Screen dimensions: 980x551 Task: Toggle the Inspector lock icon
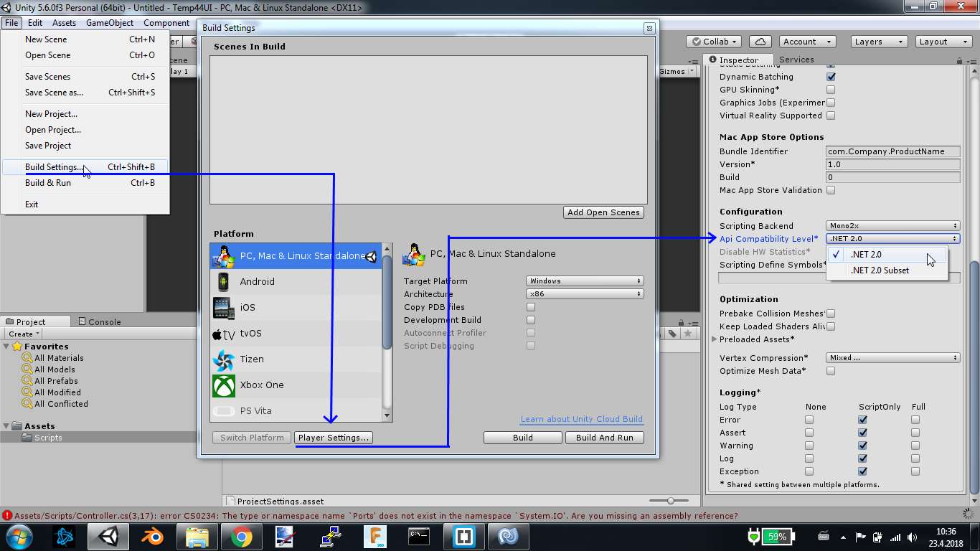[960, 61]
